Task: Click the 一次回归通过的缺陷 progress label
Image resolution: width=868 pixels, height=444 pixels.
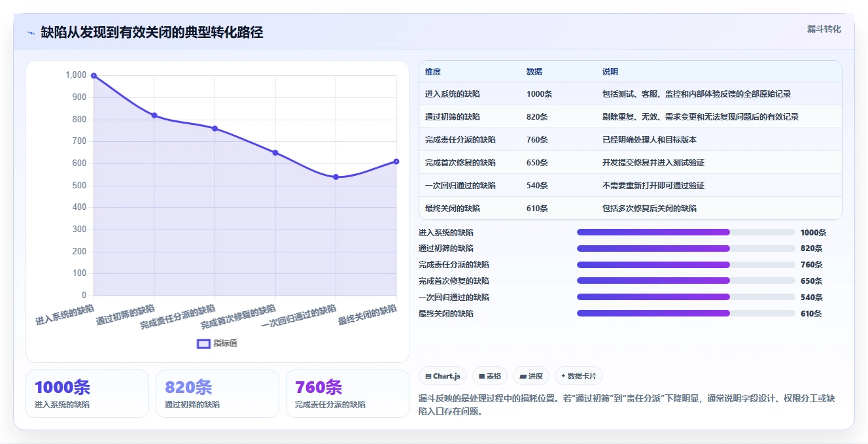Action: pos(454,298)
